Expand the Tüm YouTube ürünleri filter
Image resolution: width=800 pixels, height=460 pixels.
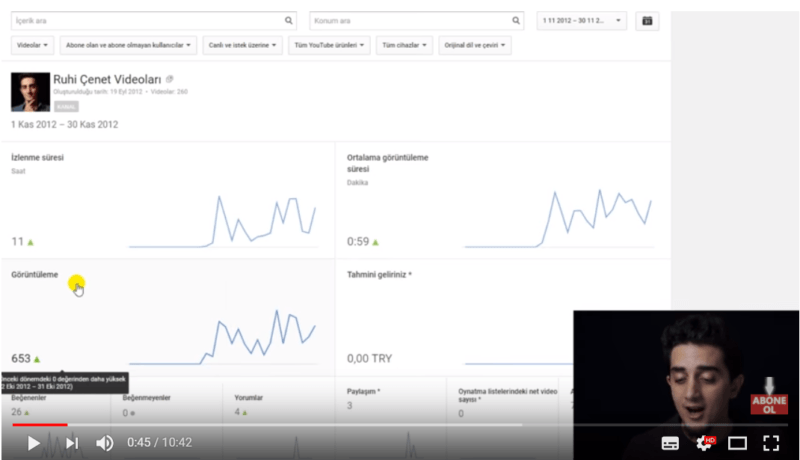pos(329,45)
